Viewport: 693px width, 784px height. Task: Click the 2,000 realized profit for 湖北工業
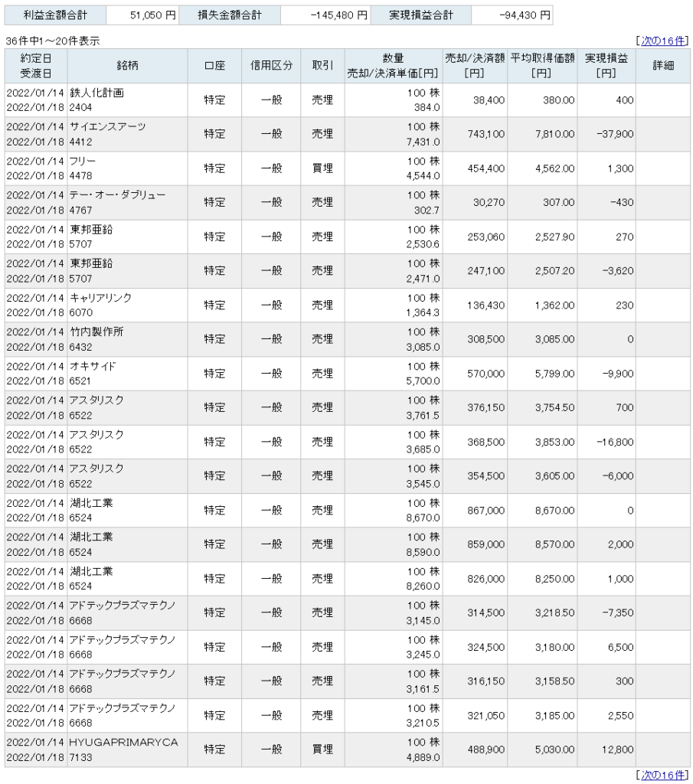click(620, 544)
